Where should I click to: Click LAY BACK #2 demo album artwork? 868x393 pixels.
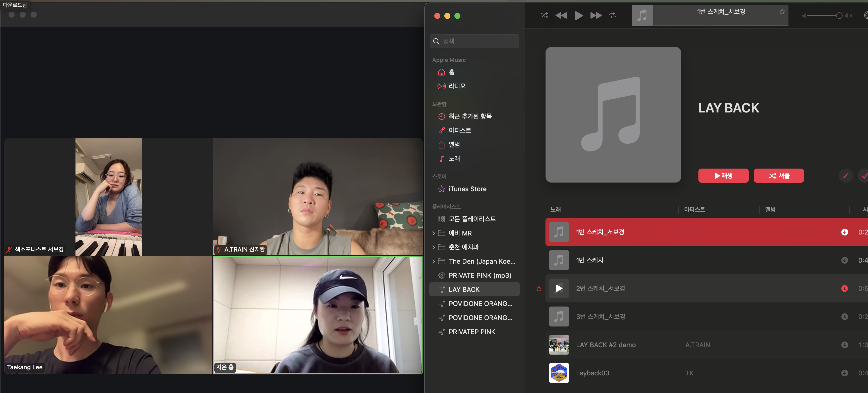pos(559,345)
